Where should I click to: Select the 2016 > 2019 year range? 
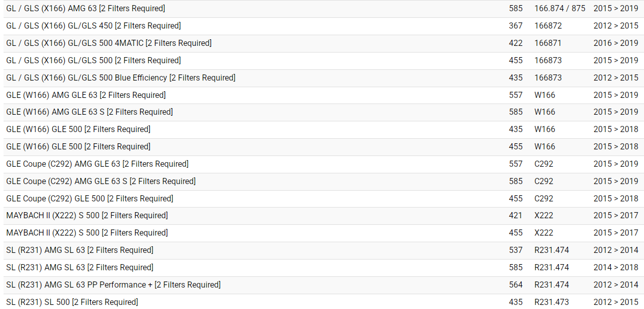point(615,43)
